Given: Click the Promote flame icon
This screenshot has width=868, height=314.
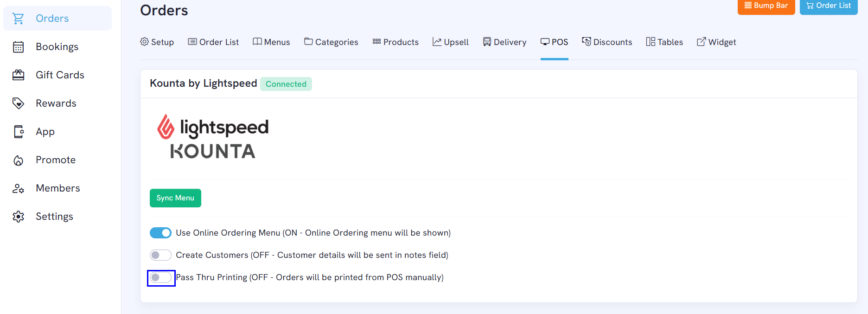Looking at the screenshot, I should click(x=18, y=160).
